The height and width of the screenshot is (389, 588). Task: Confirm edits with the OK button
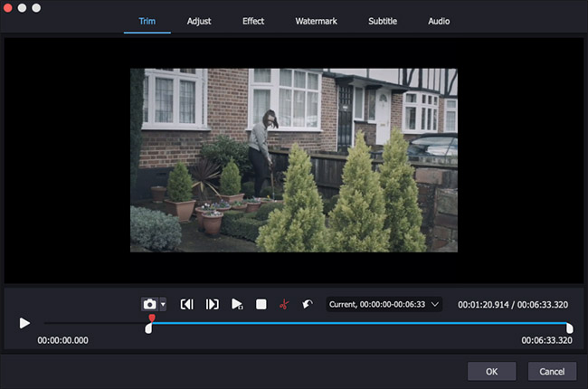point(491,372)
